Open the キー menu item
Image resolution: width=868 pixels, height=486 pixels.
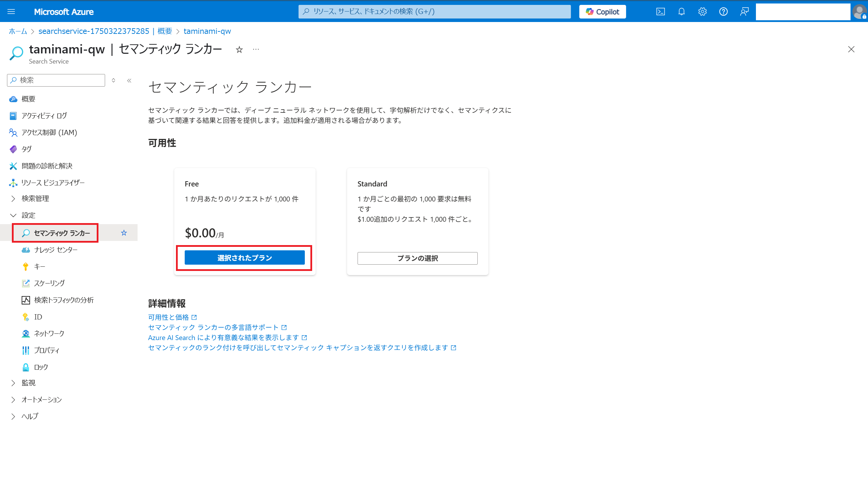tap(39, 267)
